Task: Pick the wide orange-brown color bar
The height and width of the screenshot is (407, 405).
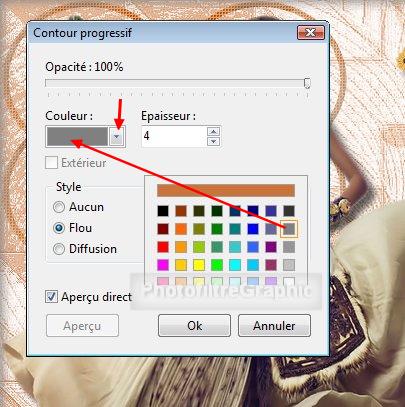Action: pos(226,190)
